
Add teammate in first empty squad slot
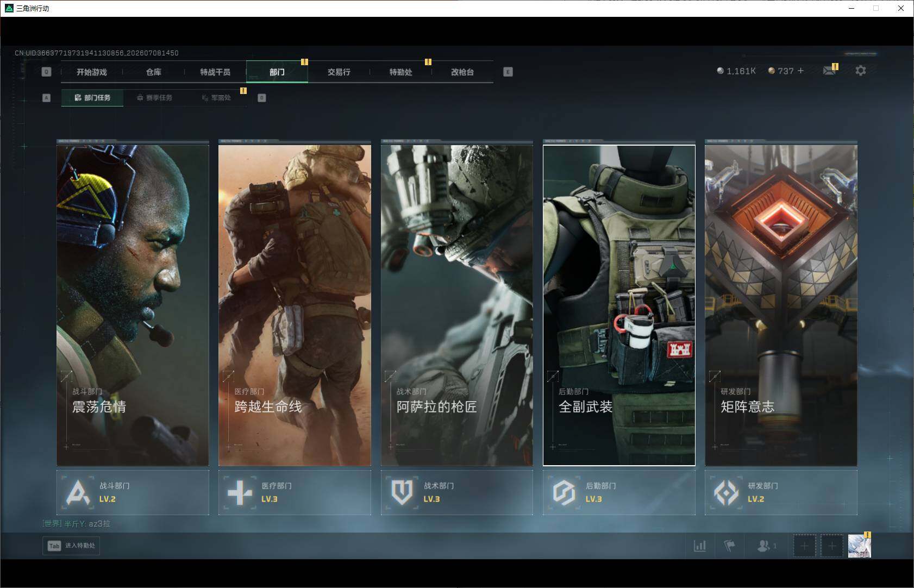click(804, 546)
